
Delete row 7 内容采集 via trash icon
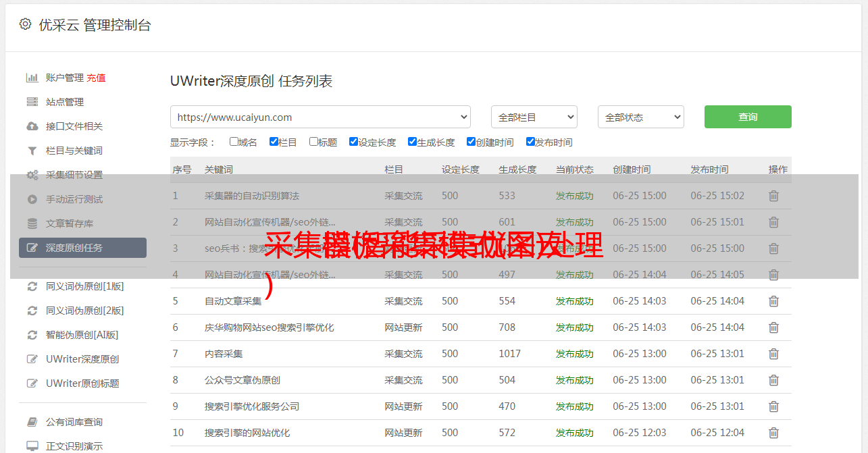[774, 354]
